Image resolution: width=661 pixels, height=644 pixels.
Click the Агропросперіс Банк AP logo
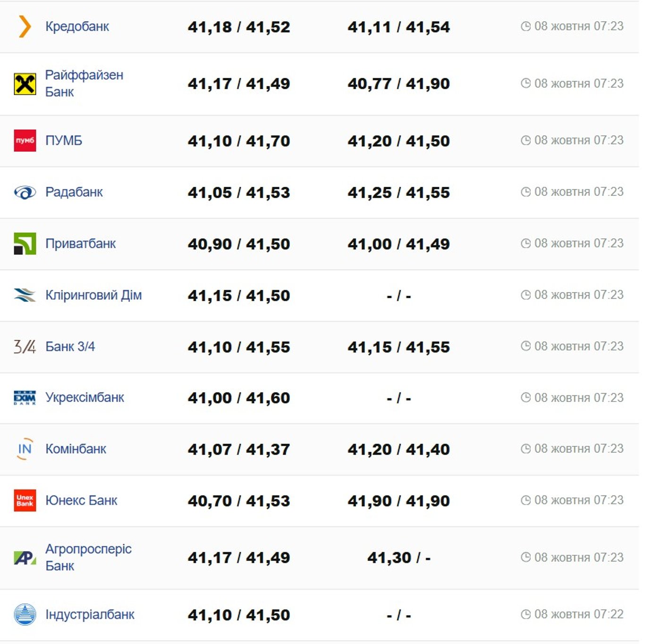click(x=25, y=558)
